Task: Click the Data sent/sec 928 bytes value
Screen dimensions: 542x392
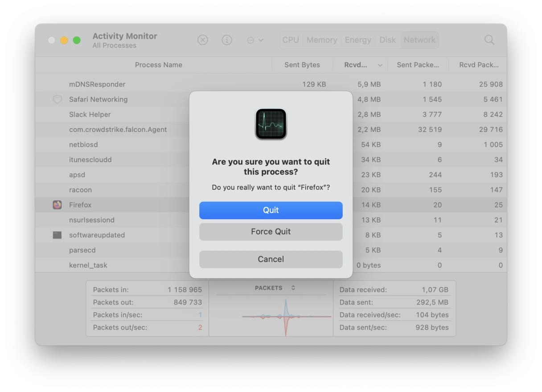Action: tap(433, 327)
